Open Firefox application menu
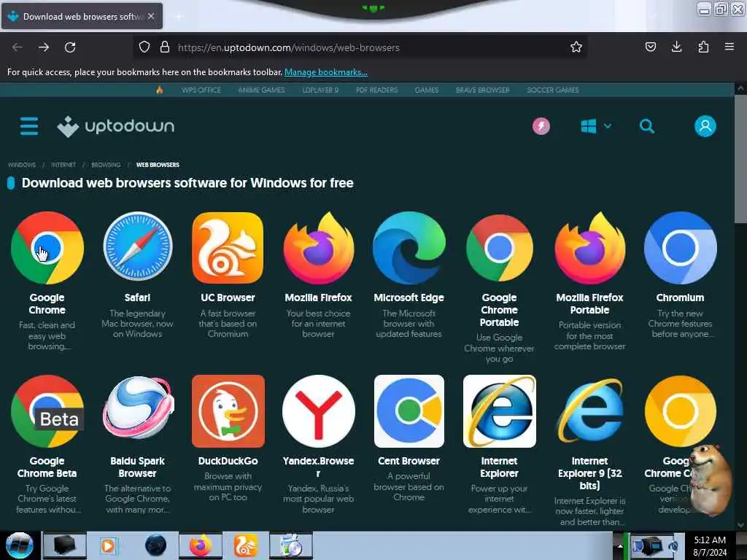Viewport: 747px width, 560px height. [x=729, y=47]
